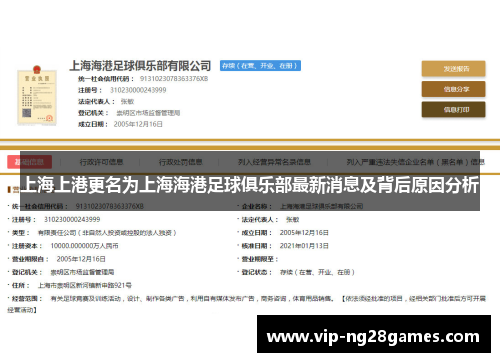Click the header 成立日期 value 2005年12月16日
The width and height of the screenshot is (500, 362).
(x=138, y=124)
